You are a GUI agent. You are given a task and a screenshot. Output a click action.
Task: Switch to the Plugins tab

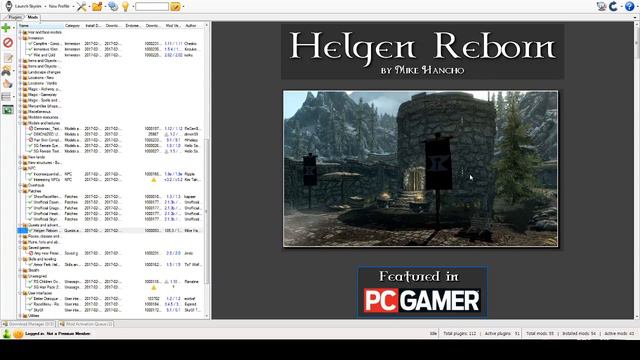pos(15,17)
